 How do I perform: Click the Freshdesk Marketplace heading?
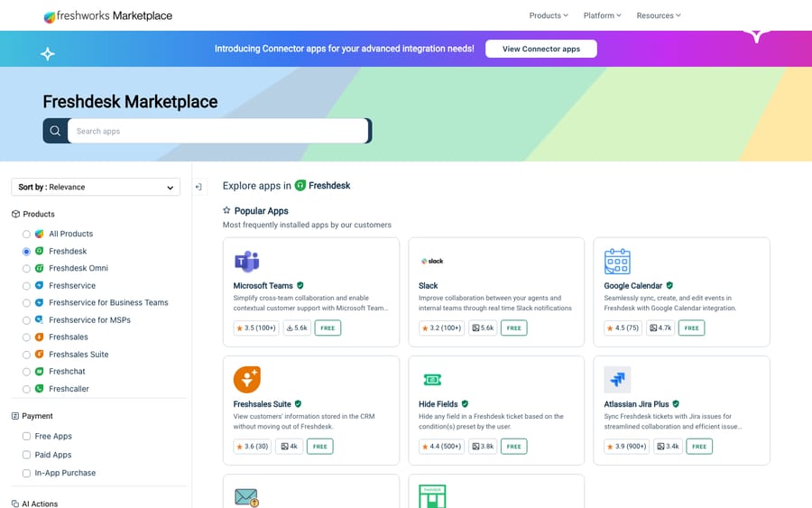click(x=130, y=101)
